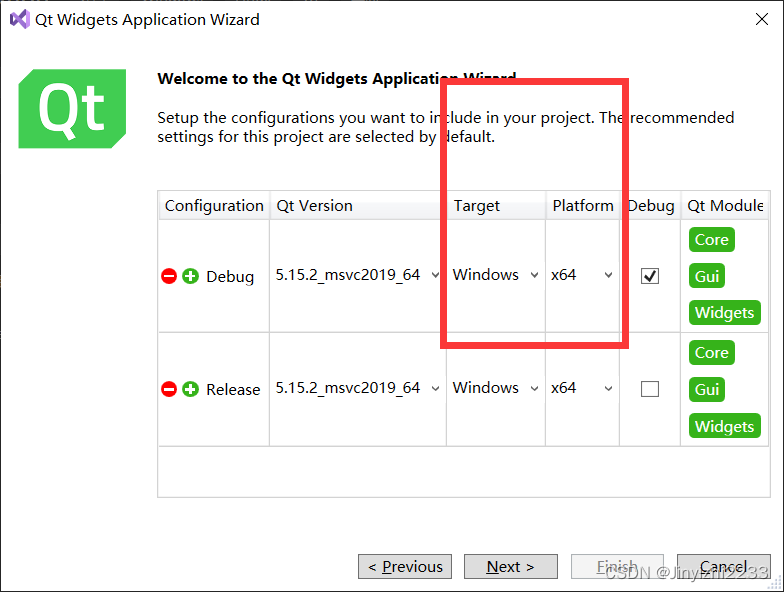Select Gui module tag in Release row
Image resolution: width=784 pixels, height=592 pixels.
point(706,390)
